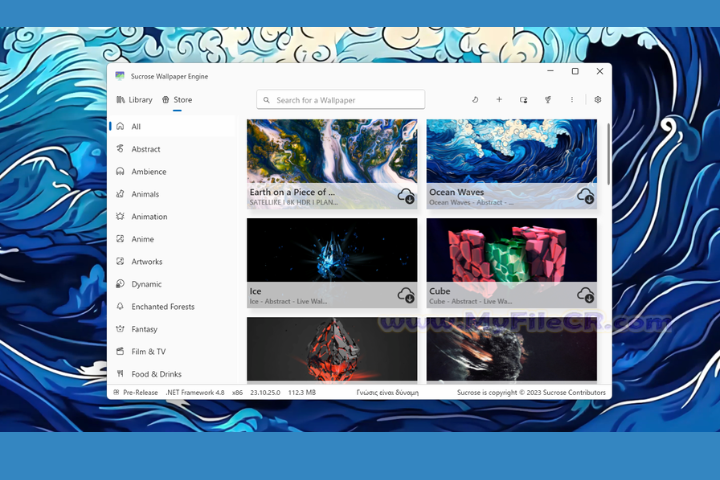This screenshot has width=720, height=480.
Task: Select the Film & TV category
Action: pyautogui.click(x=149, y=352)
